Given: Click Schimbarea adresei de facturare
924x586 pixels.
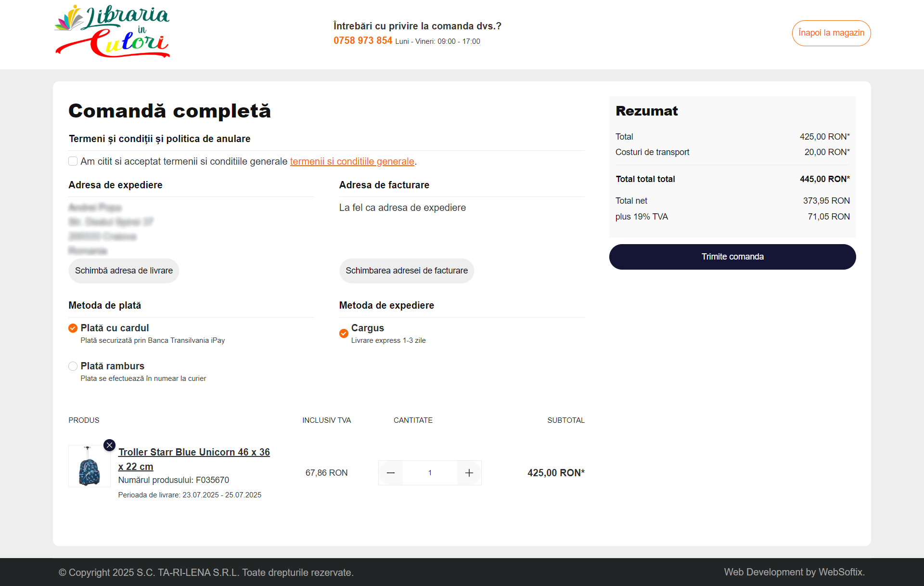Looking at the screenshot, I should coord(407,271).
